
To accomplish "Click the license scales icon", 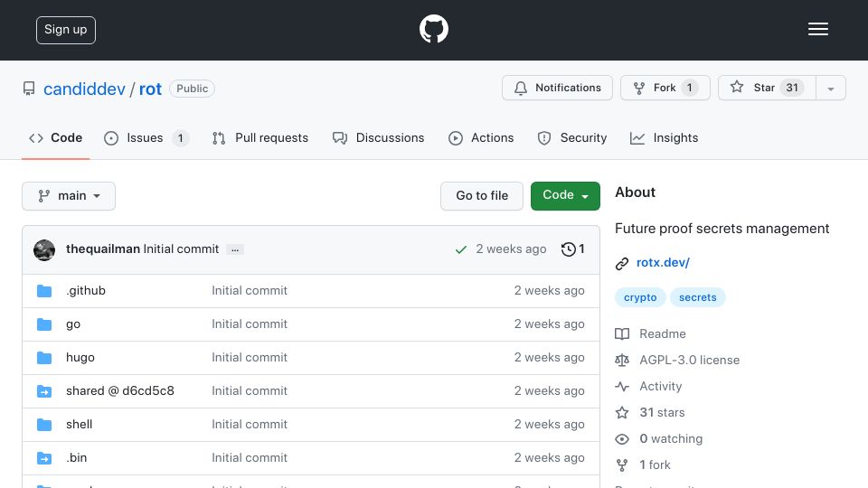I will (622, 361).
